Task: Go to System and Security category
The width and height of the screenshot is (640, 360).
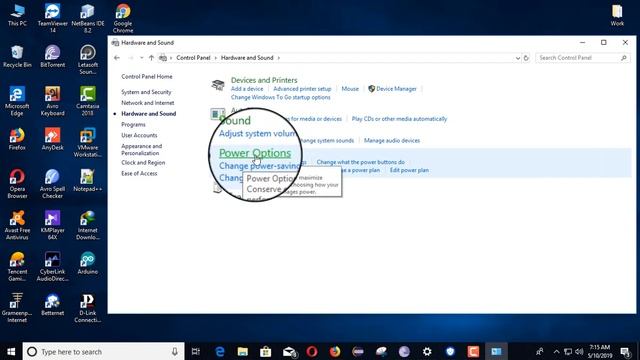Action: pos(146,92)
